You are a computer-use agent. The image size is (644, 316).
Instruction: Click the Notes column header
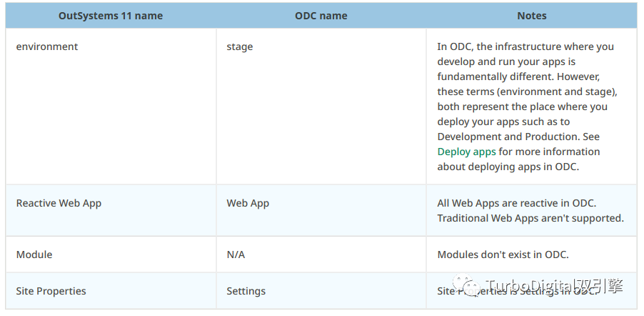click(531, 15)
